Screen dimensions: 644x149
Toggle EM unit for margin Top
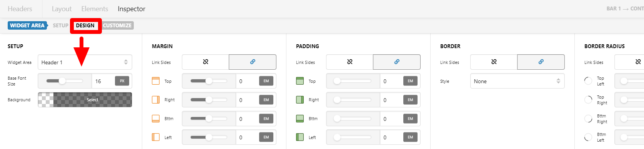[266, 81]
